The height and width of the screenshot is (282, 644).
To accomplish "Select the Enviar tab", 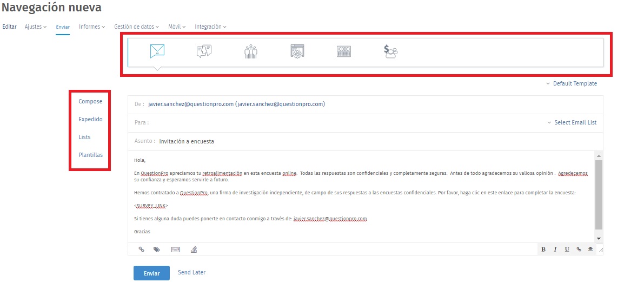I will tap(63, 27).
